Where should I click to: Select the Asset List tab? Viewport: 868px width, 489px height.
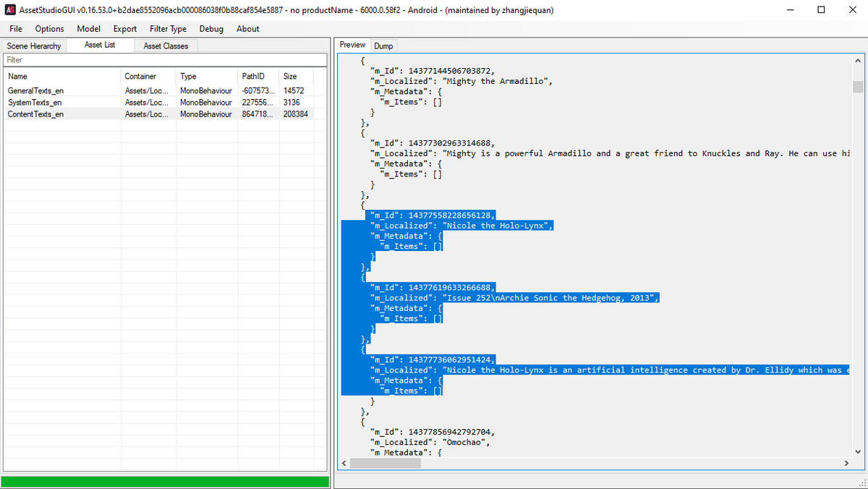(99, 45)
